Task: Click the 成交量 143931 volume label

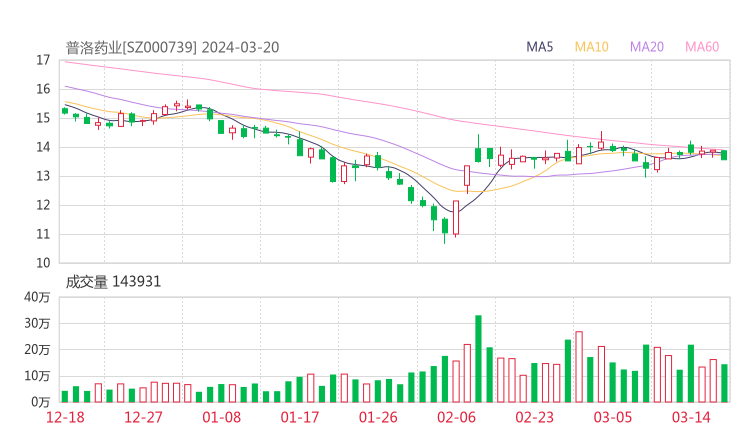Action: [x=113, y=282]
